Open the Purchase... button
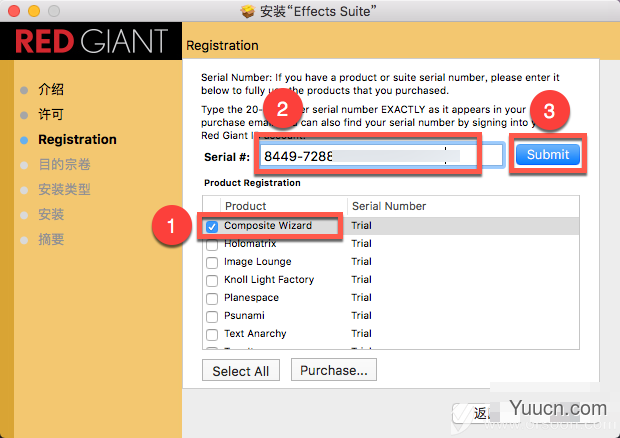620x438 pixels. [x=334, y=370]
